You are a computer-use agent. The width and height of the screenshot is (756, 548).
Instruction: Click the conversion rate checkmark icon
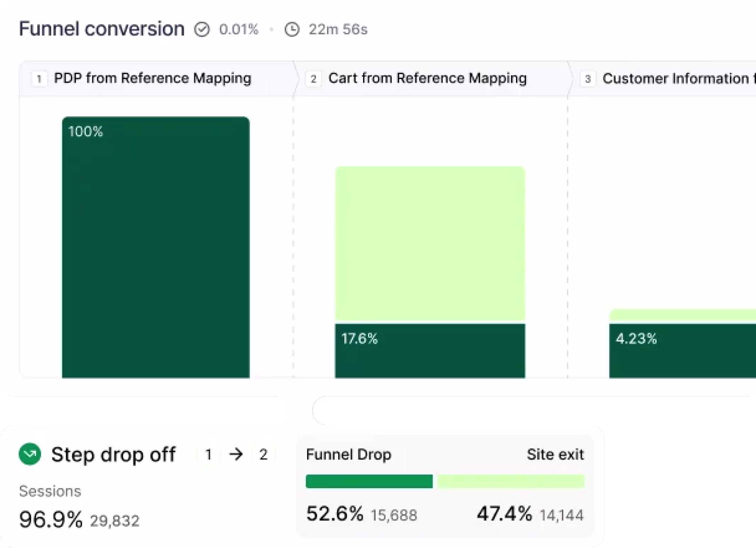tap(202, 29)
